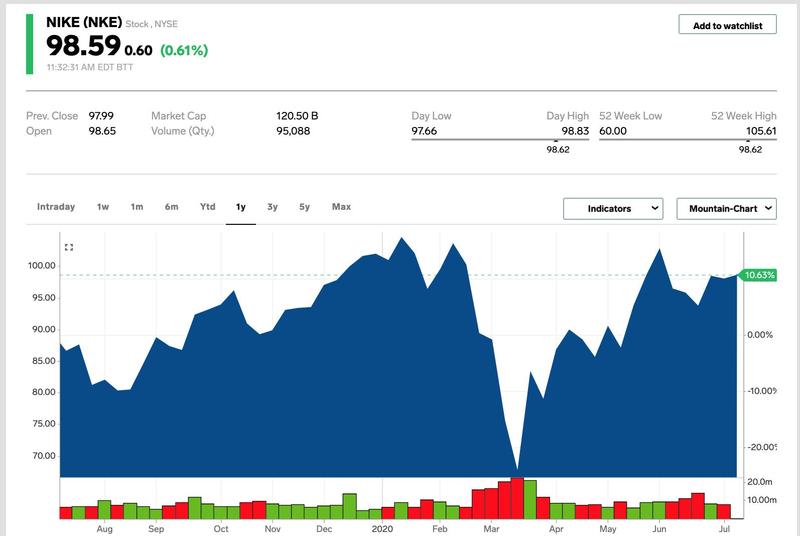
Task: Click the 52 week range slider bar
Action: pyautogui.click(x=688, y=139)
